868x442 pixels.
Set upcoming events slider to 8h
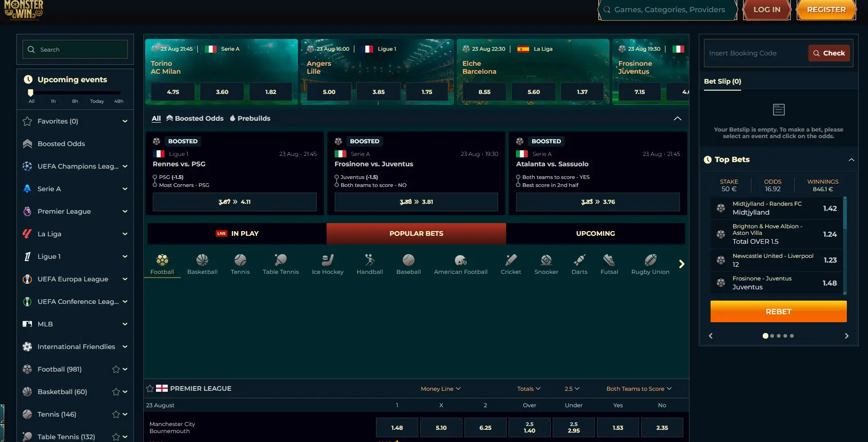point(75,101)
